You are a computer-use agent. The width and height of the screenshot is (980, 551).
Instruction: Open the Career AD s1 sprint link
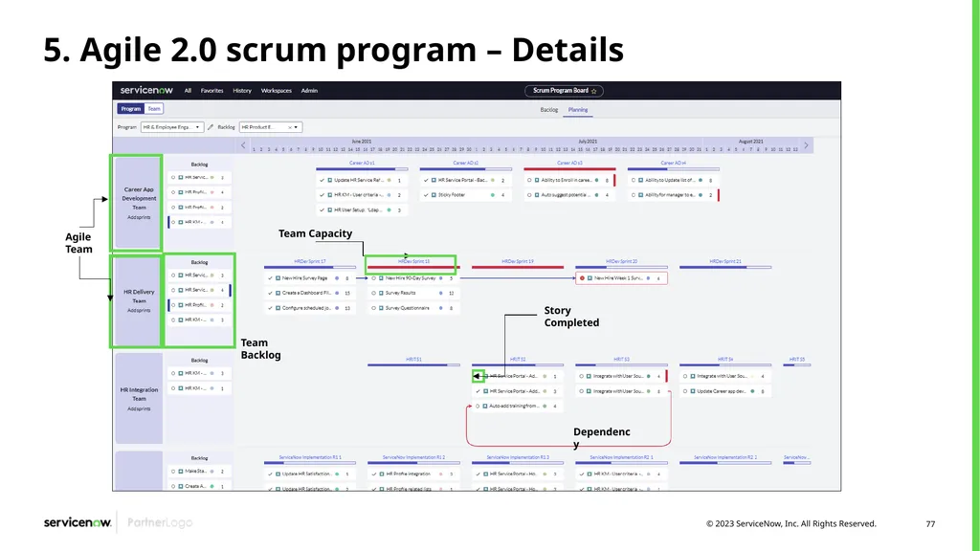[x=362, y=163]
